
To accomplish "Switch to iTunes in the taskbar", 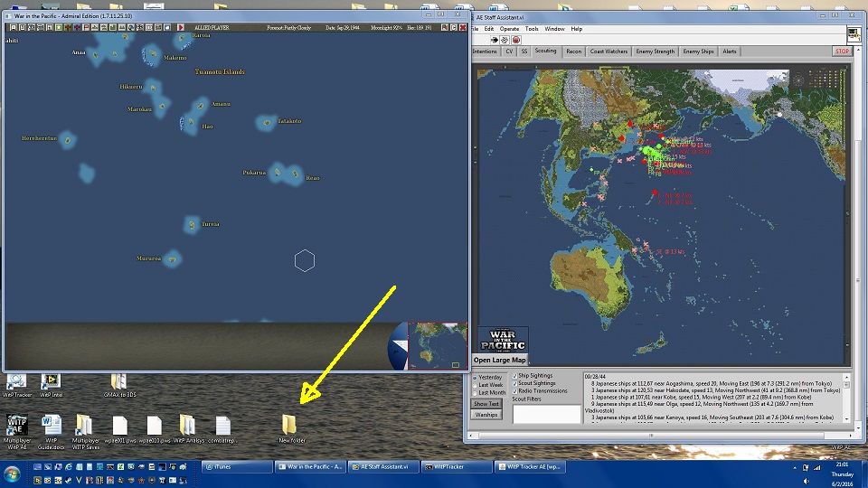I will (x=237, y=467).
